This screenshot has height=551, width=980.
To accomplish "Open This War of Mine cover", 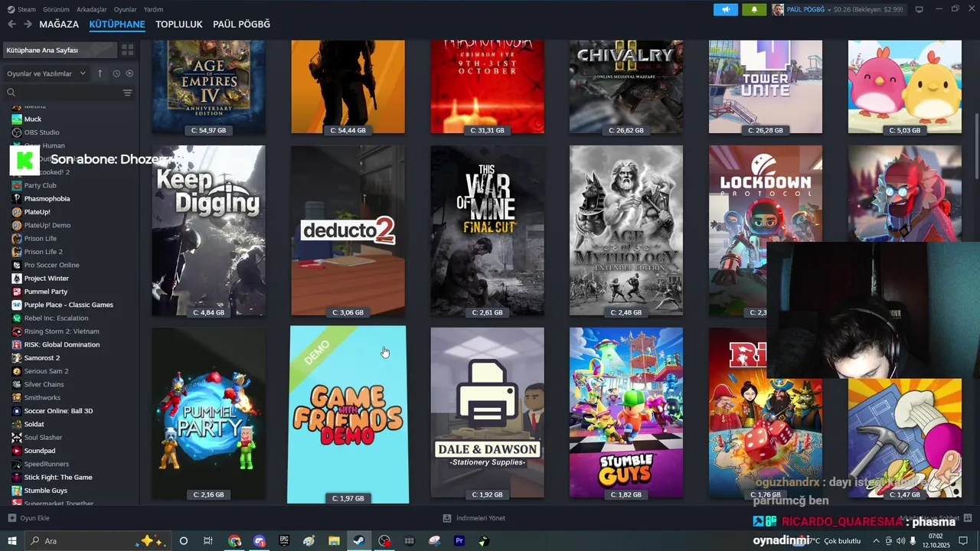I will click(x=488, y=231).
